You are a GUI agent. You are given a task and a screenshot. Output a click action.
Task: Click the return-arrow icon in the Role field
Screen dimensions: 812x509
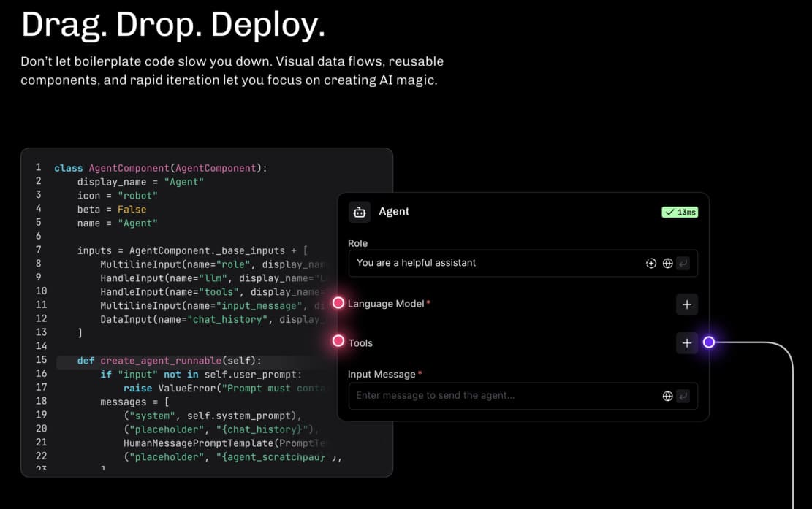click(683, 264)
